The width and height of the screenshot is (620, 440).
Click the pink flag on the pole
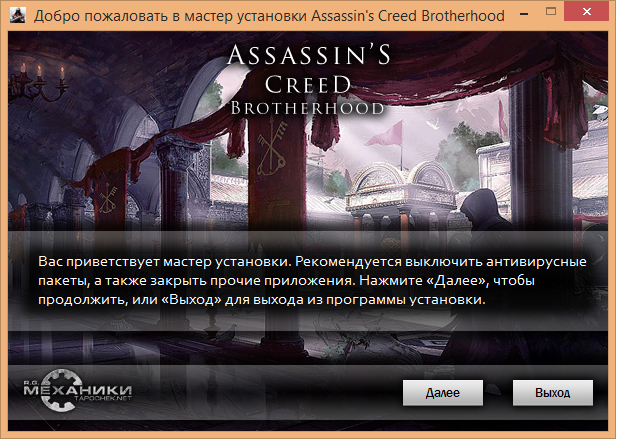click(x=384, y=134)
